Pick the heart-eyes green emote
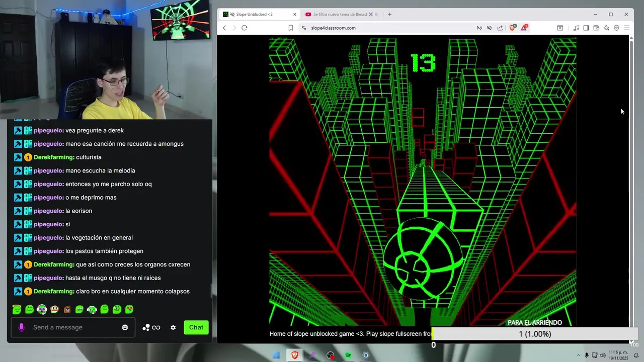The image size is (644, 362). coord(129,309)
